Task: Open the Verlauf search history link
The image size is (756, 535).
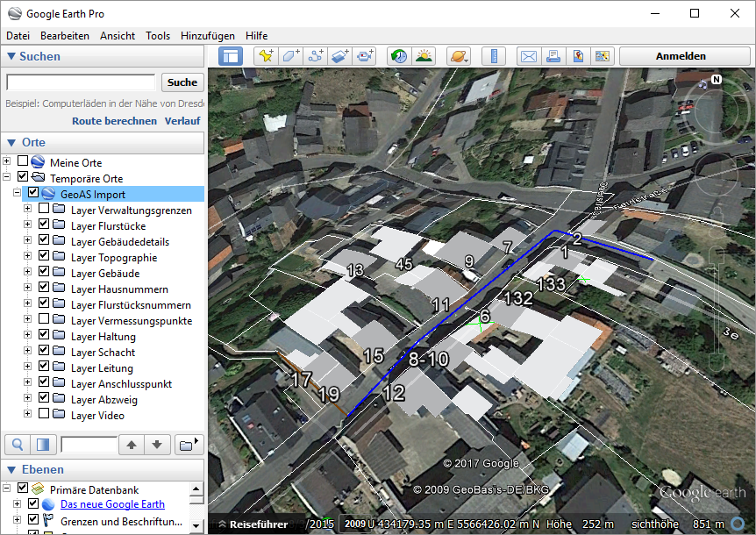Action: point(182,121)
